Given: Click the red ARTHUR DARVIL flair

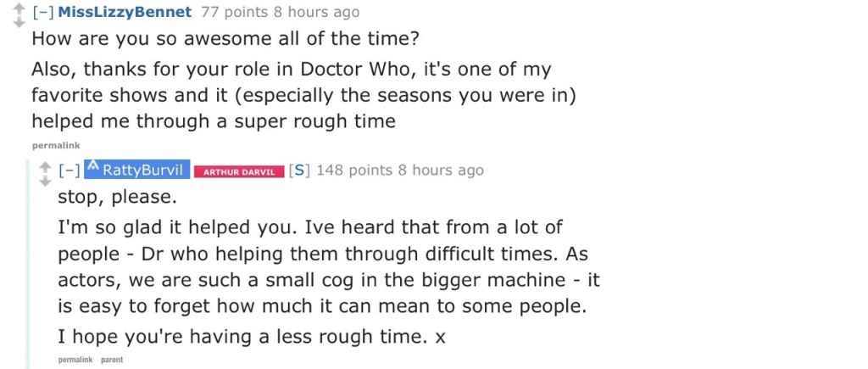Looking at the screenshot, I should click(x=239, y=171).
